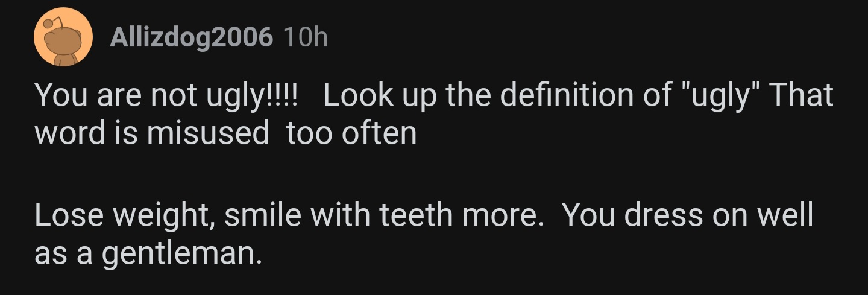Click the word "gentleman." in the last line
Image resolution: width=868 pixels, height=295 pixels.
[x=183, y=253]
